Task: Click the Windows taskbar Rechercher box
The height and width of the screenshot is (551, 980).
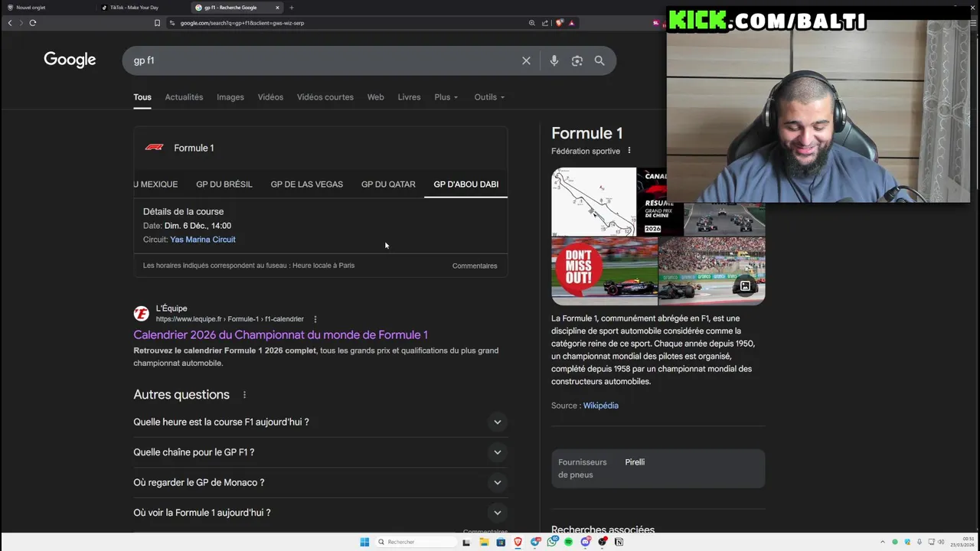Action: (416, 542)
